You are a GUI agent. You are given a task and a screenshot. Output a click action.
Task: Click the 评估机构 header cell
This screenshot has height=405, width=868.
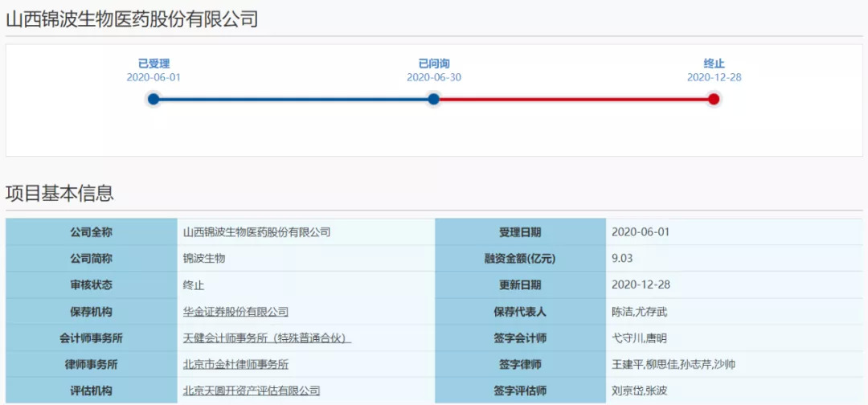tap(92, 391)
